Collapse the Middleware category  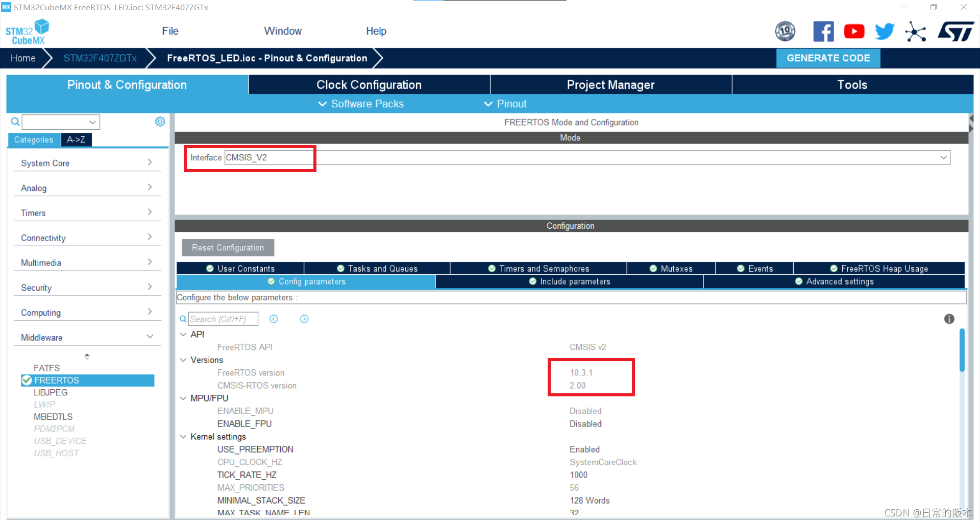(x=87, y=338)
